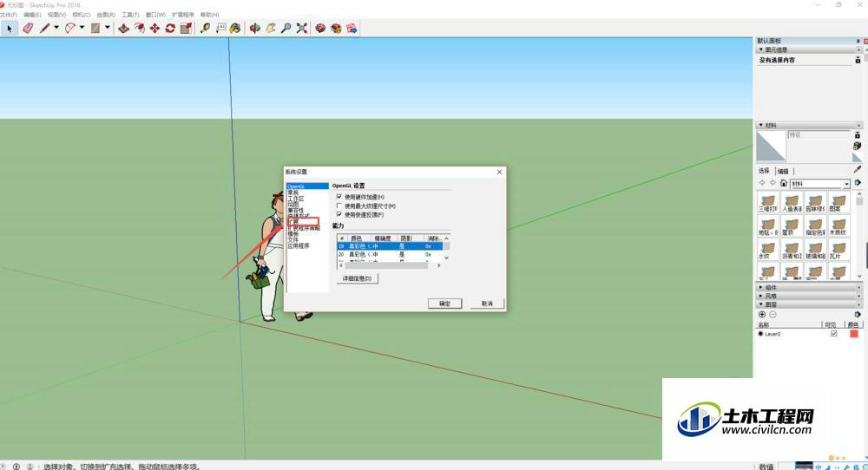Click the 确定 button
This screenshot has width=868, height=470.
click(x=444, y=304)
